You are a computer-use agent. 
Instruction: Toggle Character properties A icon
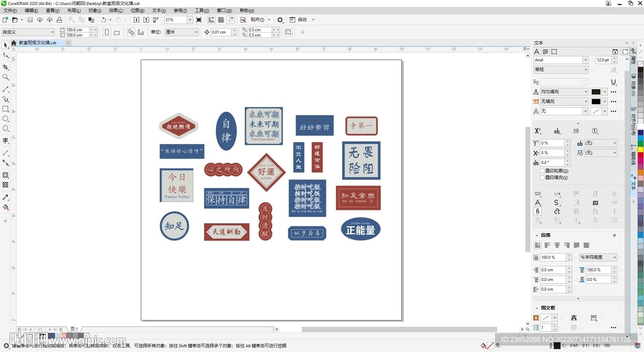pos(536,52)
